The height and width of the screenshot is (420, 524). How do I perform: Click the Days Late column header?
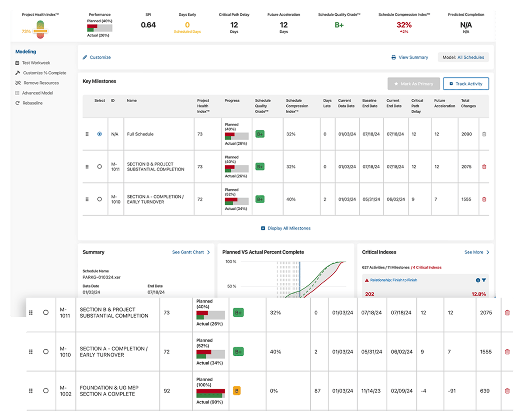[x=327, y=103]
